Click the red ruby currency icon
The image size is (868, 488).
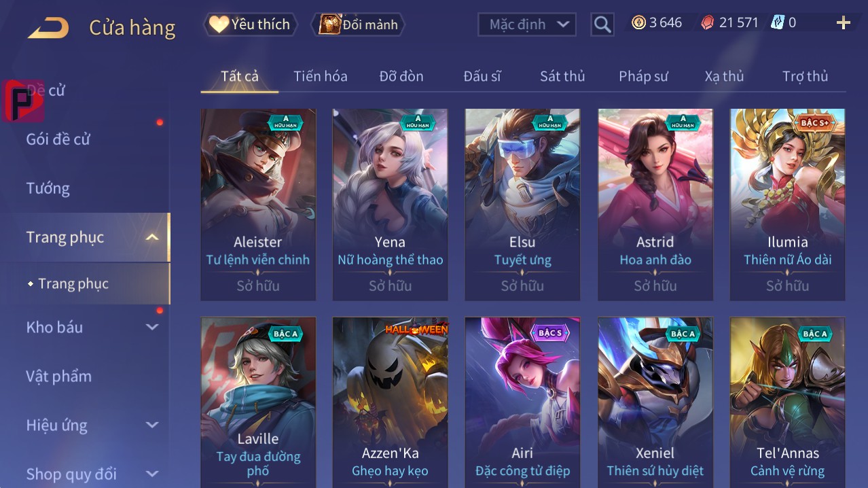[708, 22]
